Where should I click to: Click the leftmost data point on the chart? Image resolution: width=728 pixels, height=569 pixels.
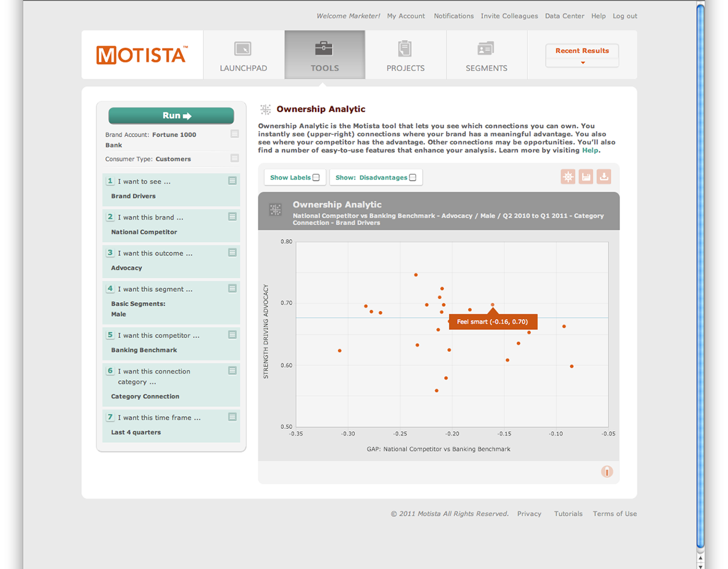coord(340,351)
